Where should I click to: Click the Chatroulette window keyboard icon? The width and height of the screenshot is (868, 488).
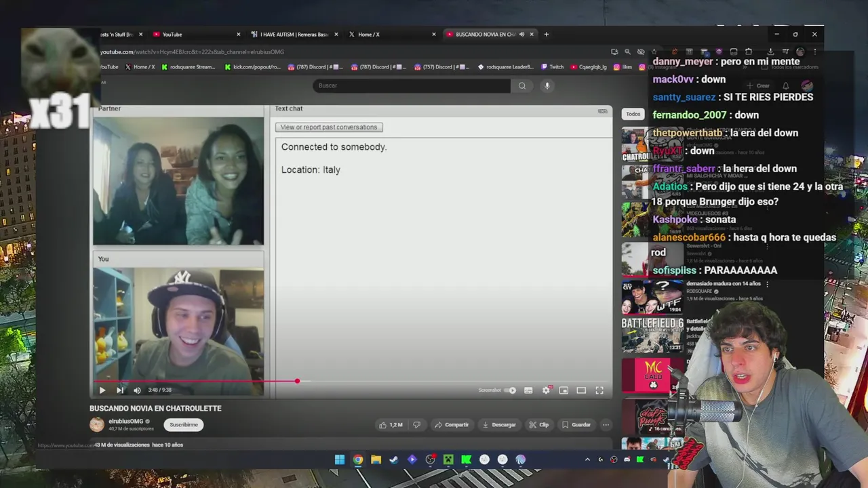[602, 111]
